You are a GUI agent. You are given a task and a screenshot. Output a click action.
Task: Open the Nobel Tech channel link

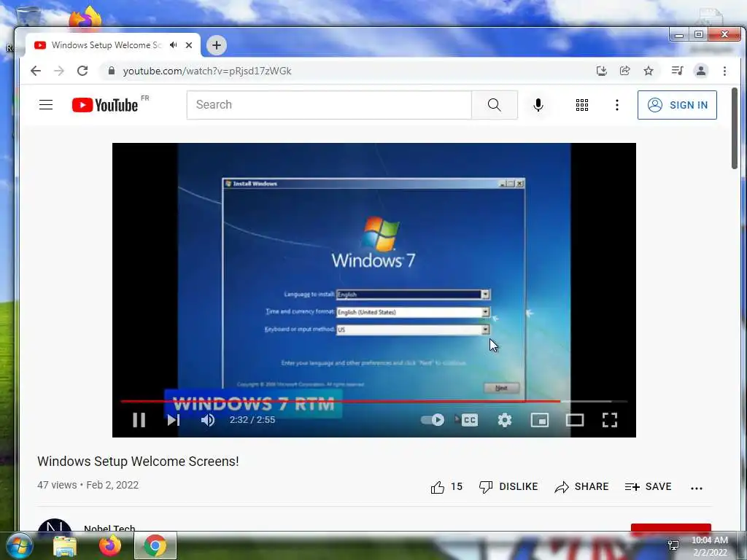pos(109,528)
